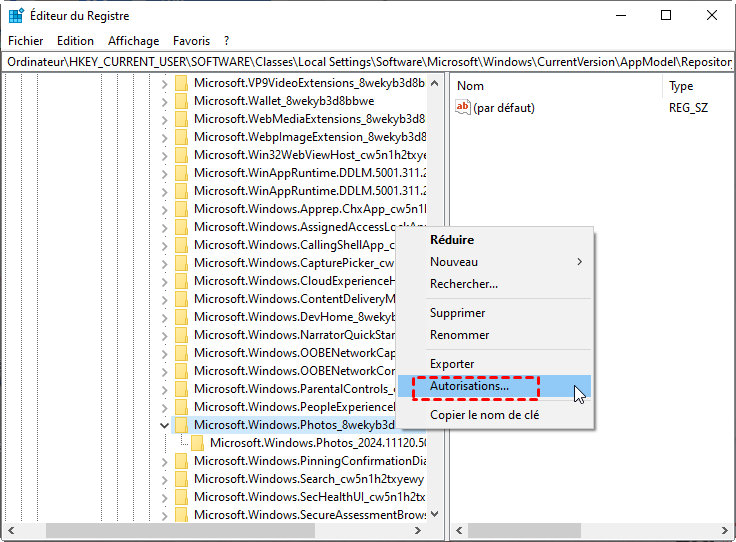Expand Microsoft.Wallet_8wekyb3d8bbwe tree node
Screen dimensions: 736x542
tap(164, 102)
